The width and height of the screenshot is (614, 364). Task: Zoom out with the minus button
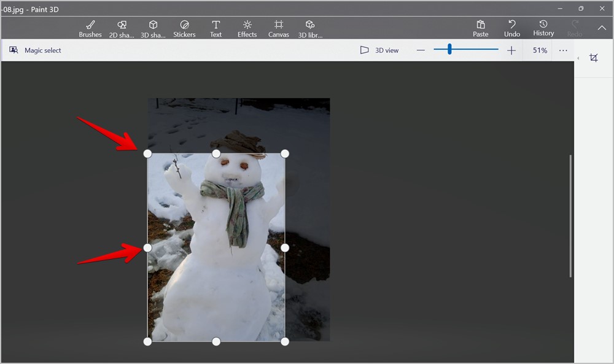point(421,50)
